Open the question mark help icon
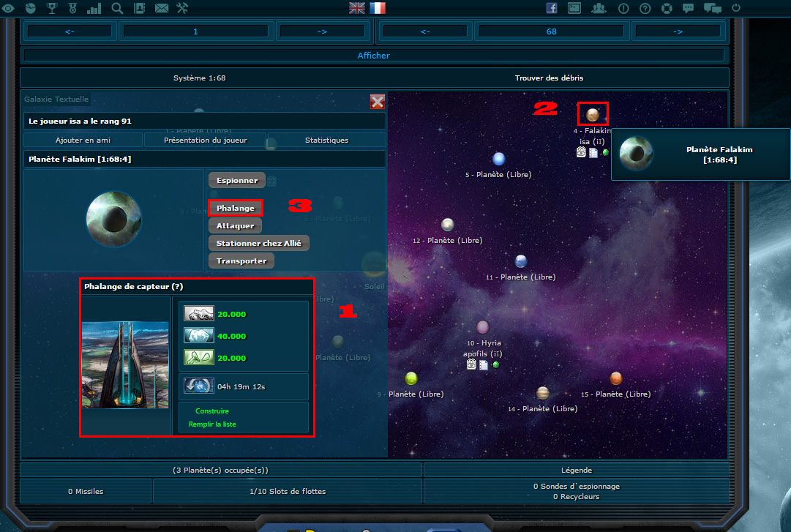The height and width of the screenshot is (532, 791). 645,9
